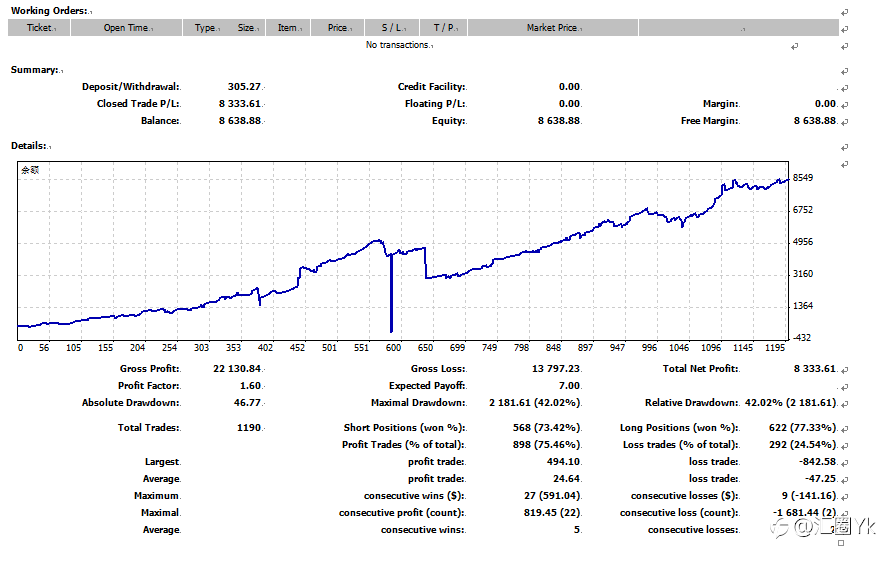This screenshot has height=564, width=885.
Task: Select Long Positions value 622 (77.33%)
Action: [x=802, y=428]
